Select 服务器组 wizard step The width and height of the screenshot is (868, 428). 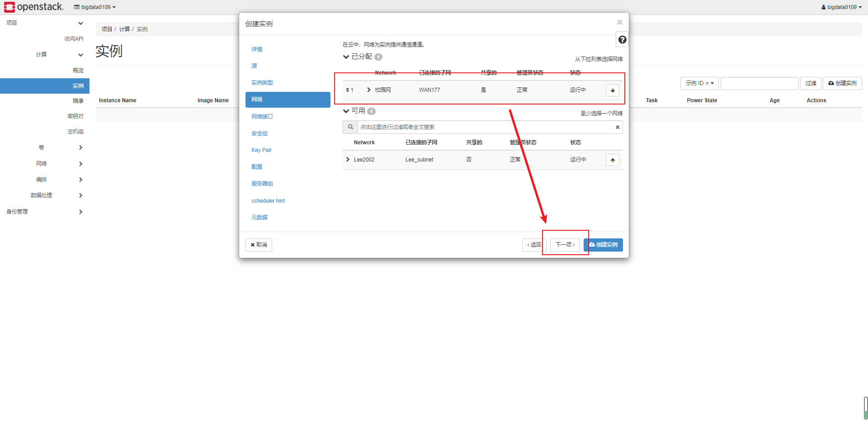[x=288, y=184]
